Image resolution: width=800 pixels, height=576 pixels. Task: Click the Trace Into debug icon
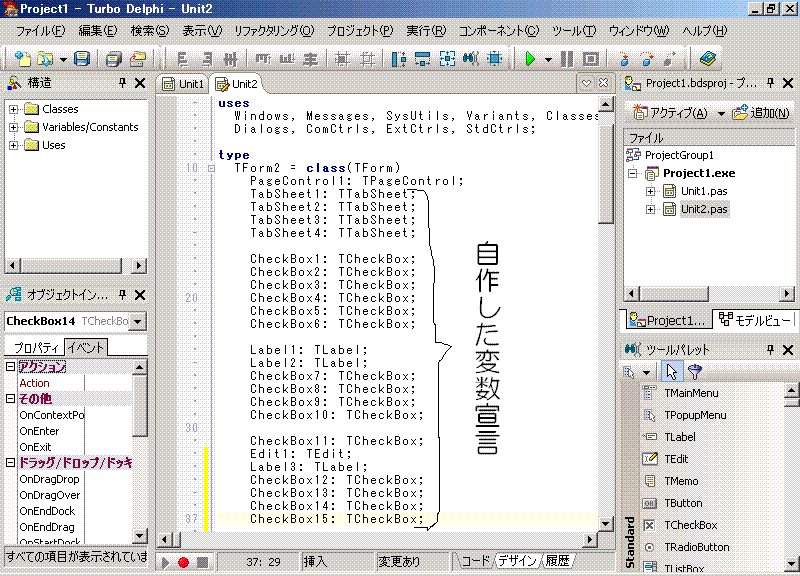click(x=623, y=59)
